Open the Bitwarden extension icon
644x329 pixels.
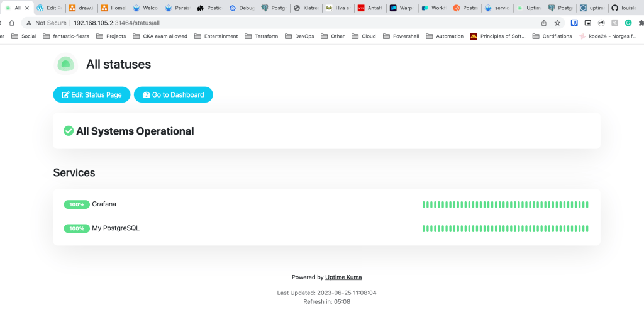pos(574,23)
